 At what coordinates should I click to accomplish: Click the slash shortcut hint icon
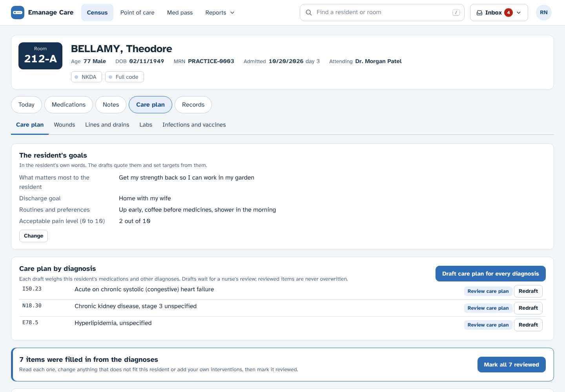[x=456, y=13]
